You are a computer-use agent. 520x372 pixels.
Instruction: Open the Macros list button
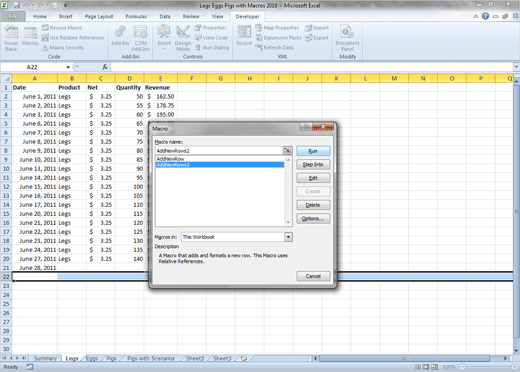click(30, 37)
